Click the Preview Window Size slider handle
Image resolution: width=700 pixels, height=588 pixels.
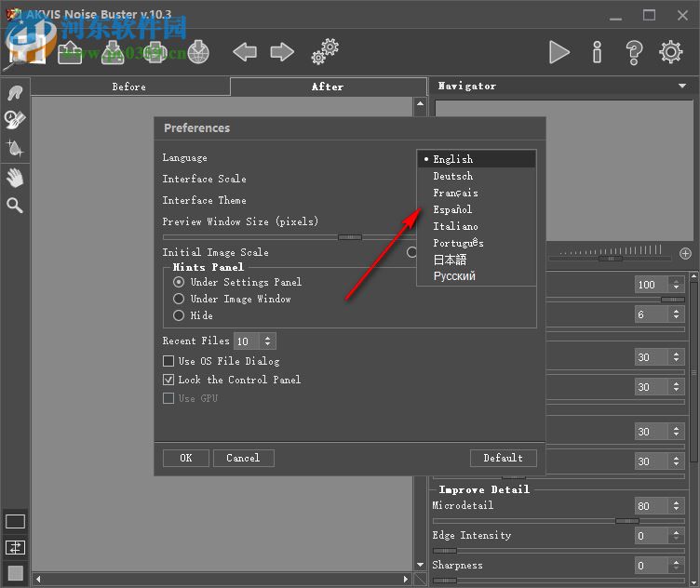click(x=350, y=237)
